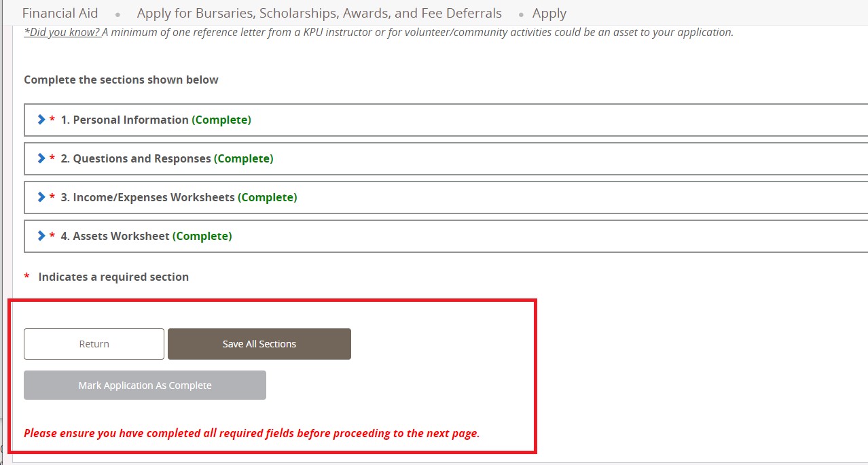
Task: Select the final 'Apply' breadcrumb item
Action: (549, 14)
